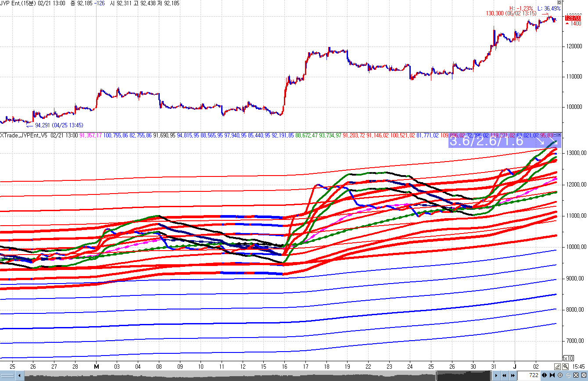Screen dimensions: 588x381
Task: Click the expand horizontal spacing icon
Action: pos(545,375)
